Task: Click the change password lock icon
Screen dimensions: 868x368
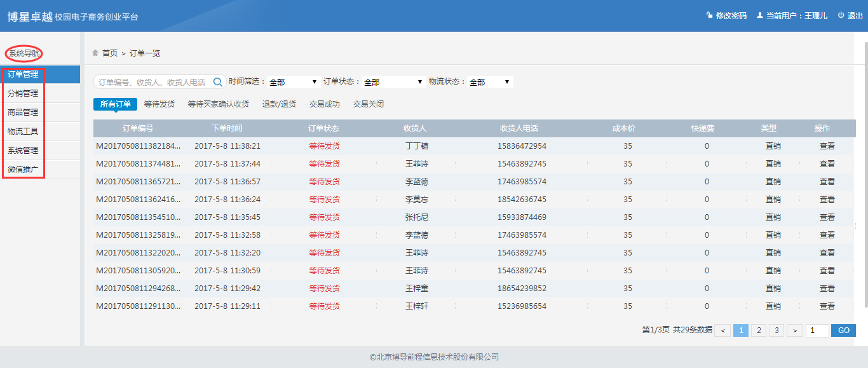Action: 709,15
